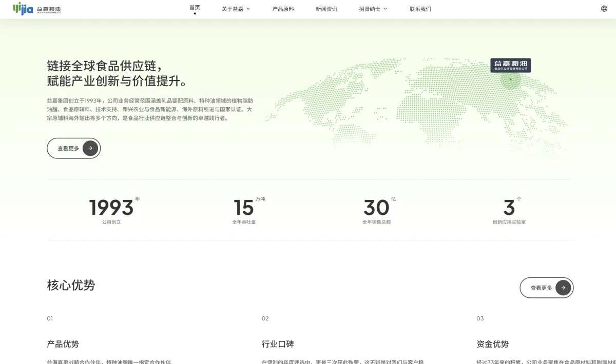This screenshot has width=616, height=364.
Task: Click the 15 万吨 全年吞吐量 statistic
Action: point(244,209)
